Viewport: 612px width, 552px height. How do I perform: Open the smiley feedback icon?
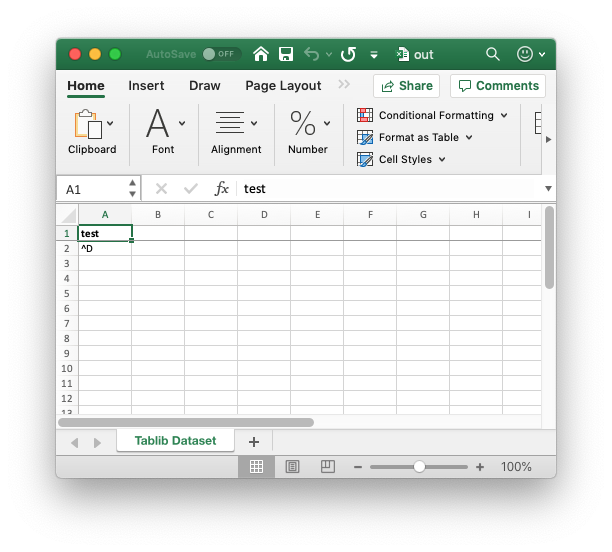[525, 54]
